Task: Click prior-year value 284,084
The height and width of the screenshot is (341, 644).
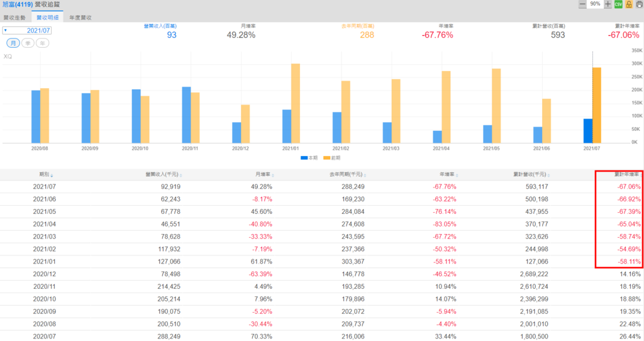Action: (353, 211)
